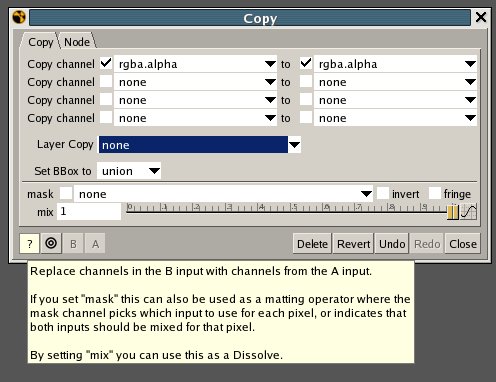The width and height of the screenshot is (496, 382).
Task: Open fourth row destination channel dropdown
Action: (395, 118)
